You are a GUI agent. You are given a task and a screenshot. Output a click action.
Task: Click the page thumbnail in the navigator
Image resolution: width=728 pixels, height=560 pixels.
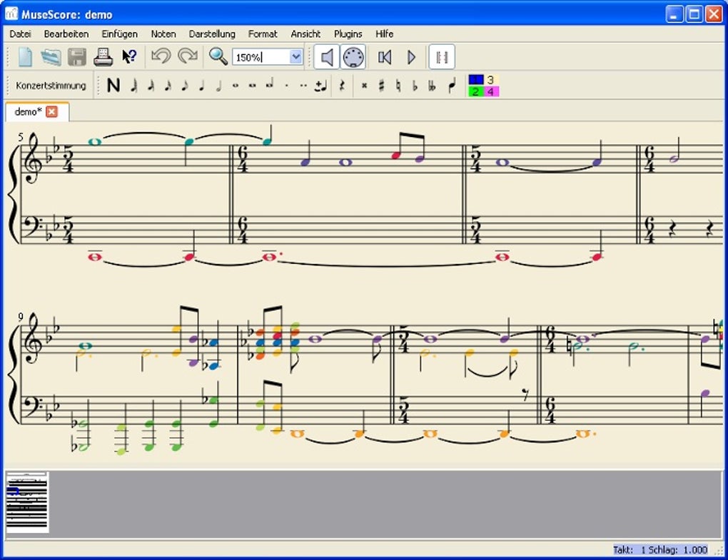tap(27, 502)
